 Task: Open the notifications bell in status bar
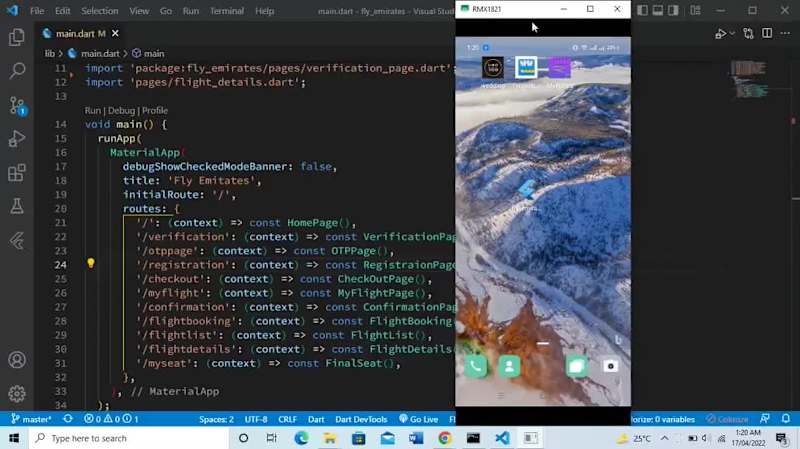pyautogui.click(x=786, y=419)
